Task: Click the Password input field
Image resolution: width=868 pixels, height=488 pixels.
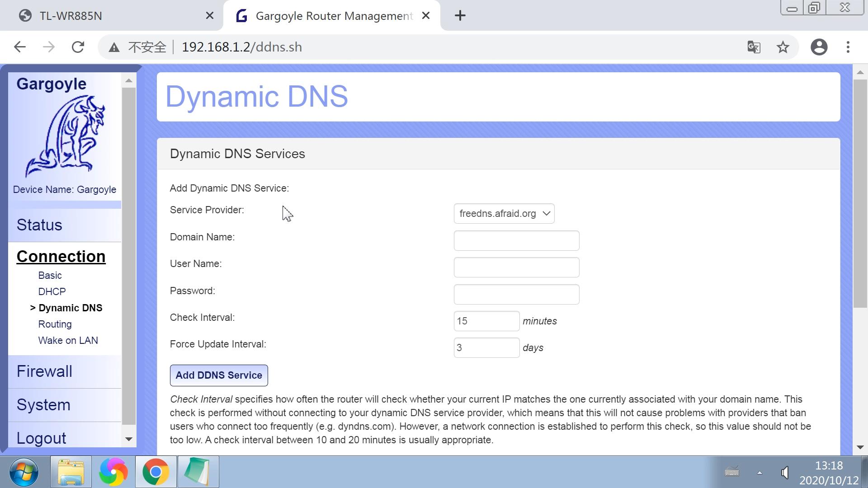Action: pos(516,294)
